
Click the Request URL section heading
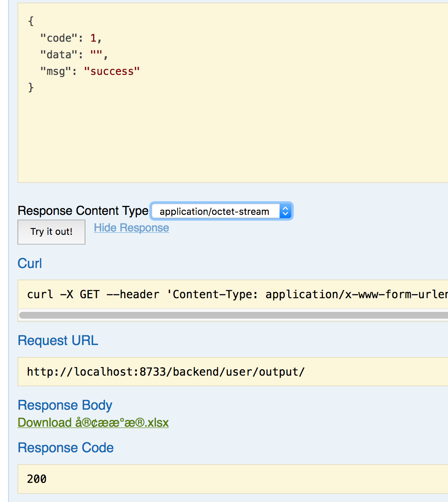(x=58, y=341)
